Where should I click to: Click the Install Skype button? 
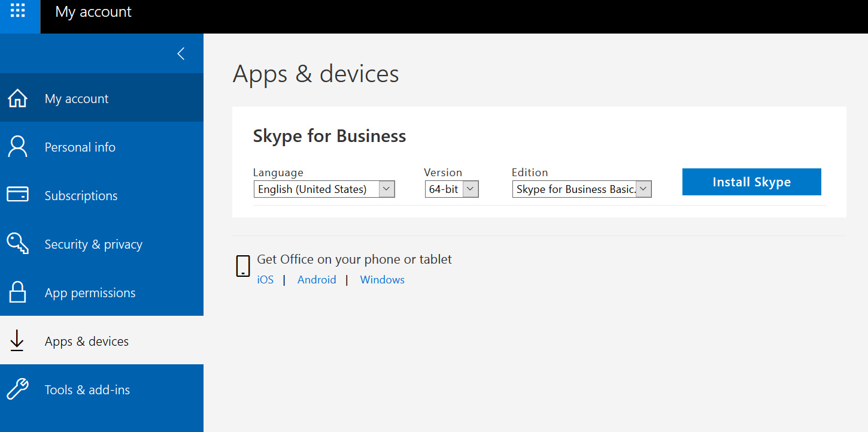[751, 182]
